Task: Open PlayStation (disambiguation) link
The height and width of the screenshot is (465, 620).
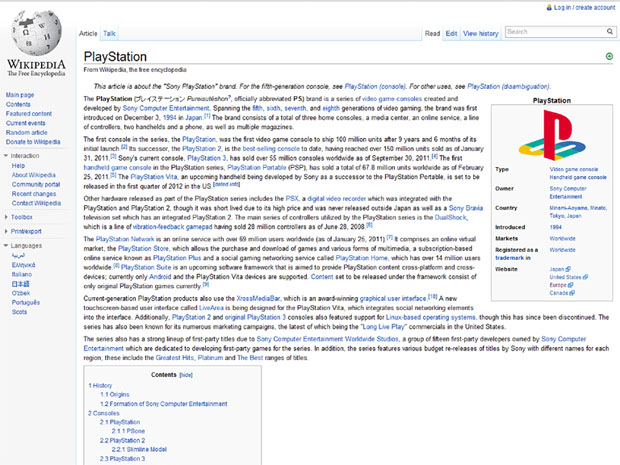Action: (508, 86)
